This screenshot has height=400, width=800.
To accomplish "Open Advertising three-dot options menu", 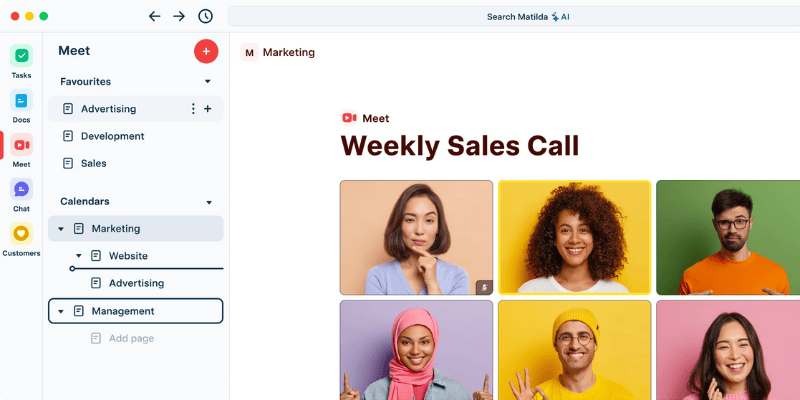I will [193, 109].
